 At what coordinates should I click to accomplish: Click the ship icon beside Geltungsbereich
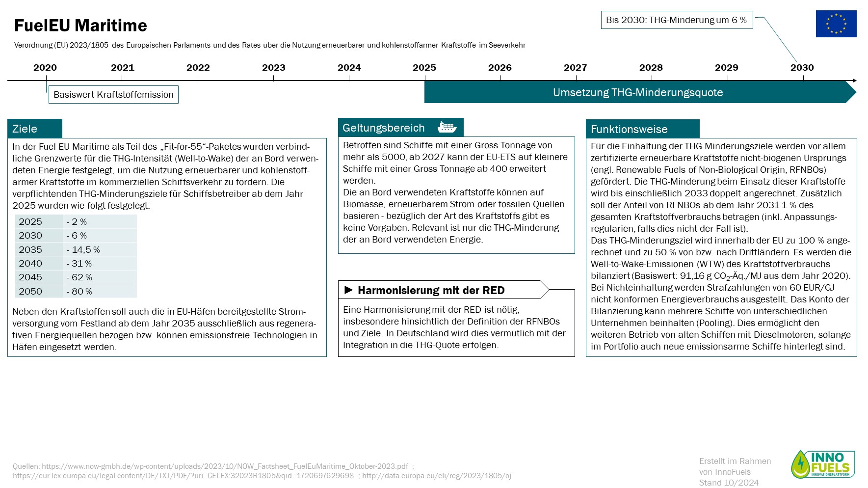447,128
